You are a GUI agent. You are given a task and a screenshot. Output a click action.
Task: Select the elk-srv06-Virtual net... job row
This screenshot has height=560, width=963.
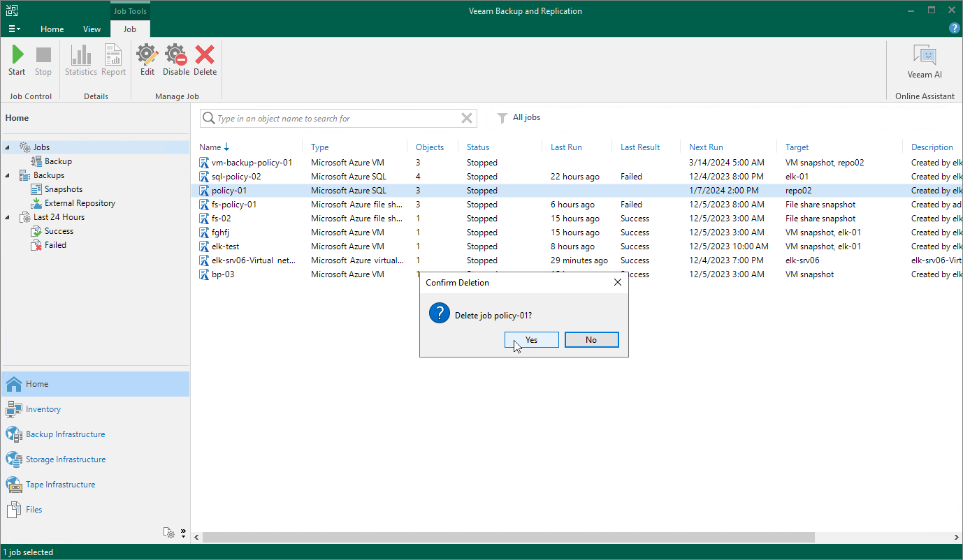coord(577,260)
